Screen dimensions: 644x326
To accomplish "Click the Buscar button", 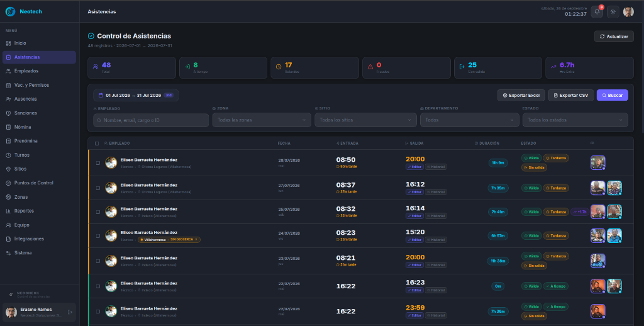I will coord(612,96).
